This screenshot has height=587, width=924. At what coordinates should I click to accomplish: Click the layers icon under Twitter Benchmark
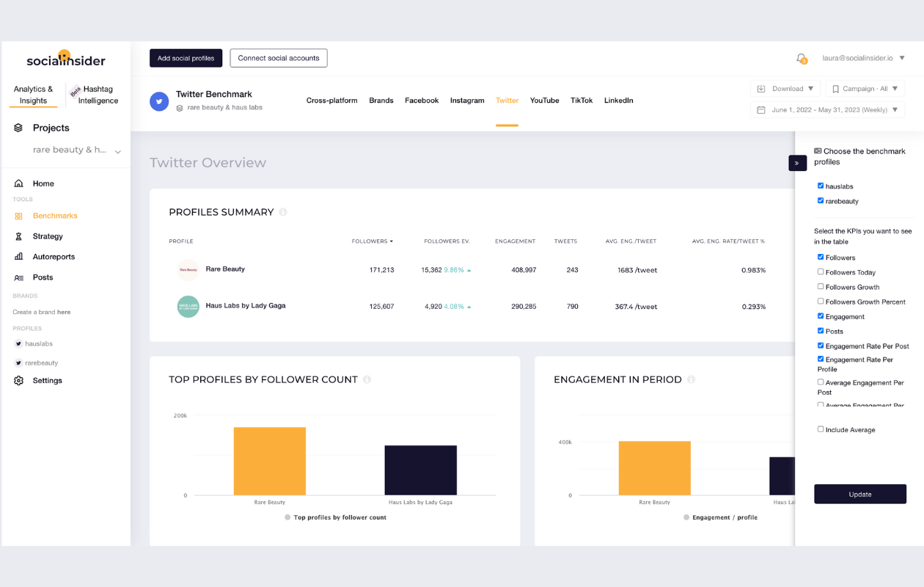(180, 108)
